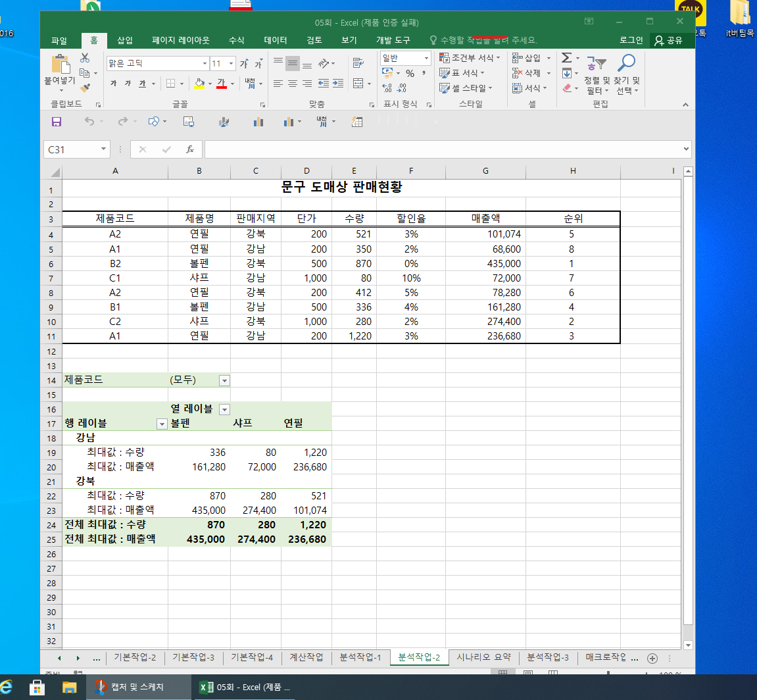The width and height of the screenshot is (757, 700).
Task: Save workbook from quick access toolbar
Action: pos(57,122)
